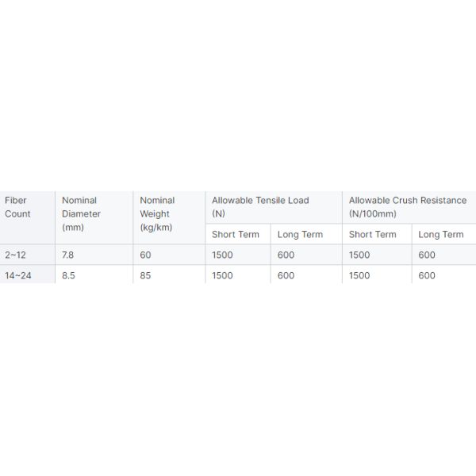The height and width of the screenshot is (476, 476).
Task: Select Short Term under Allowable Tensile Load
Action: pos(236,234)
